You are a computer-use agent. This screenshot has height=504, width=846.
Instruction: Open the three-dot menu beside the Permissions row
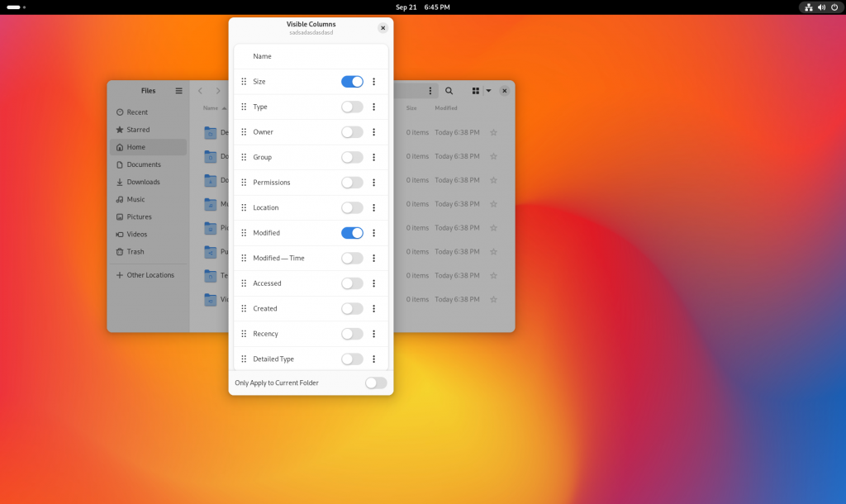(373, 183)
